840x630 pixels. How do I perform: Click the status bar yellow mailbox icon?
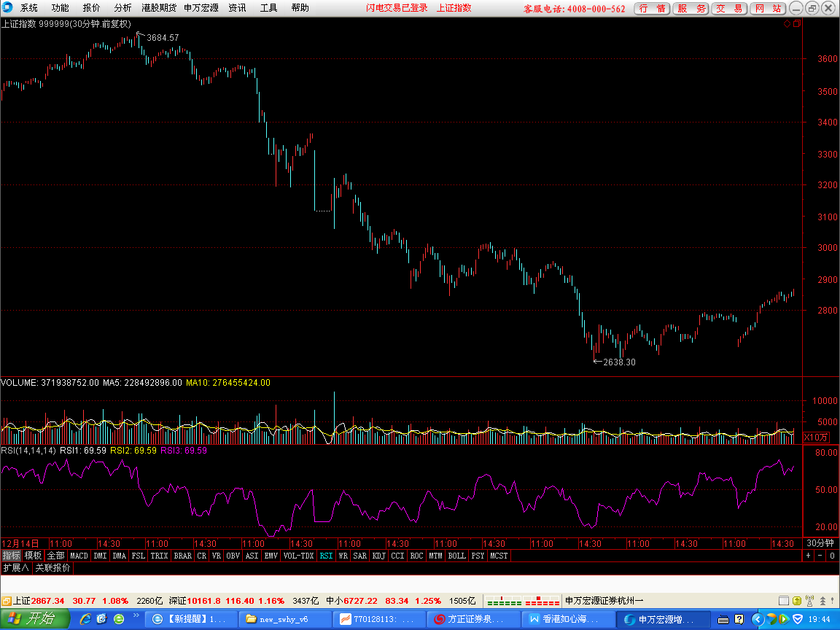[x=797, y=601]
